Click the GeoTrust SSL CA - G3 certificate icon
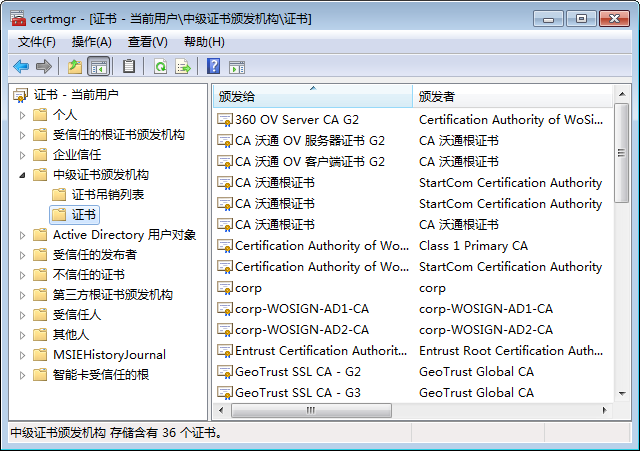 tap(224, 393)
